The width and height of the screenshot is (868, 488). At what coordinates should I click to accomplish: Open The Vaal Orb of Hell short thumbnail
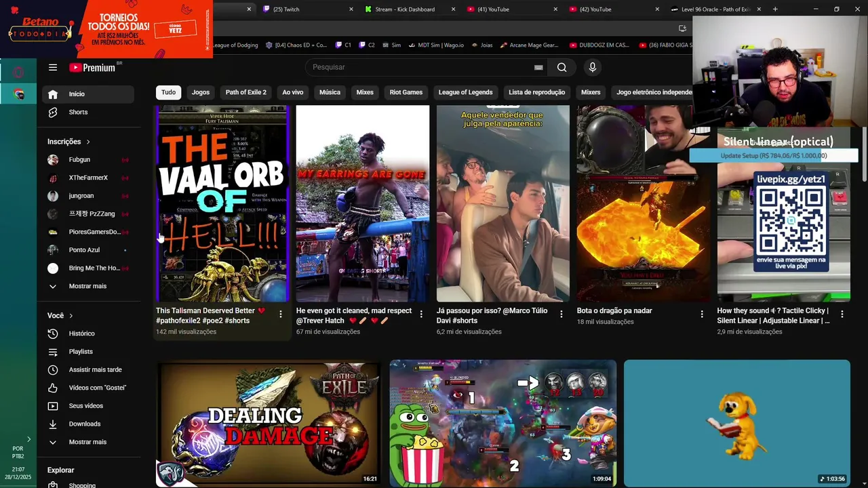point(222,203)
